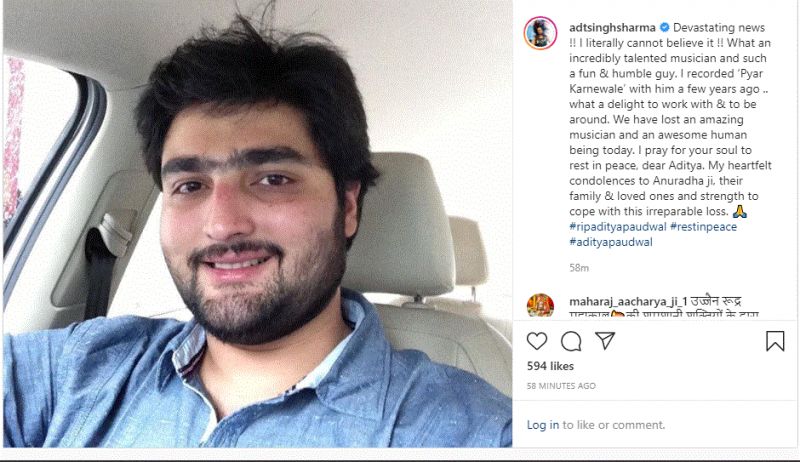Open the #restinpeace hashtag
Viewport: 800px width, 462px height.
704,226
